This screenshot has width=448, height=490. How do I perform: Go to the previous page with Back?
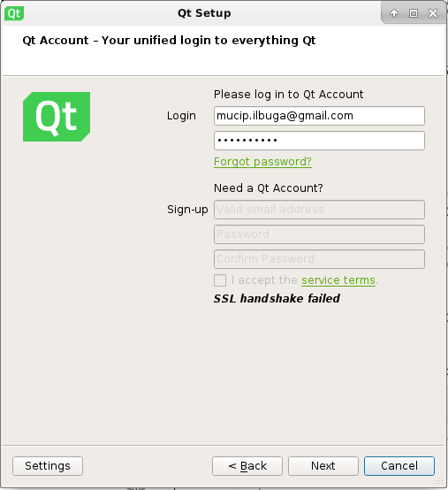pyautogui.click(x=247, y=466)
